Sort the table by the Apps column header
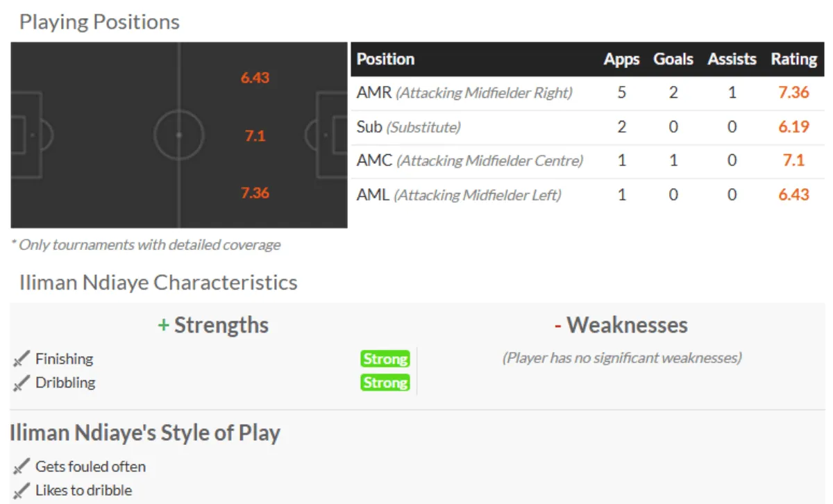The height and width of the screenshot is (504, 833). (x=621, y=60)
